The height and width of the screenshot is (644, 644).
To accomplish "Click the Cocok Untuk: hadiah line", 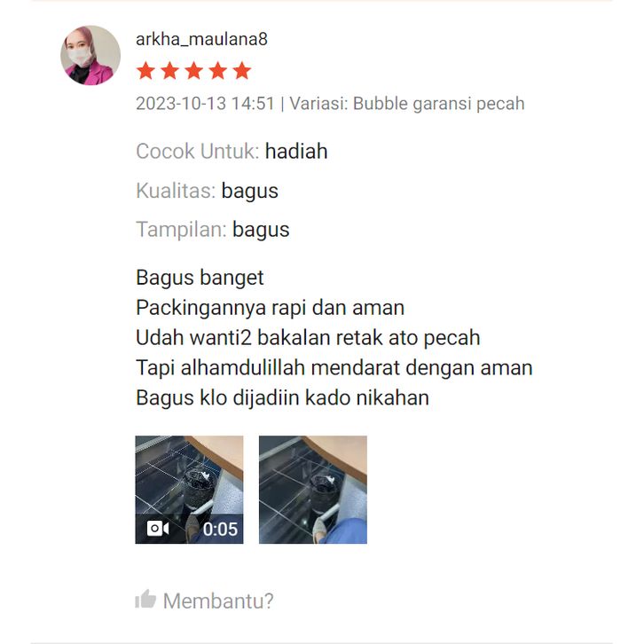I will pos(232,151).
